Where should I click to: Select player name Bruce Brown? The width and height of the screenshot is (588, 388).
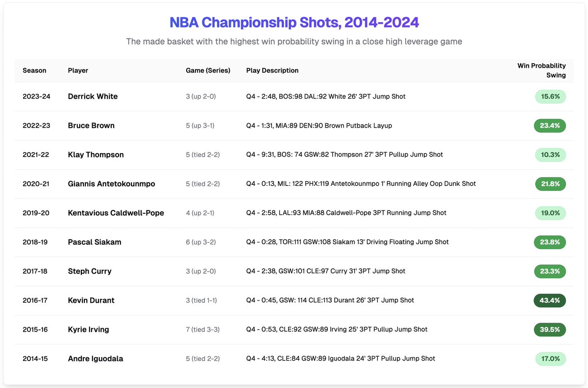click(91, 126)
